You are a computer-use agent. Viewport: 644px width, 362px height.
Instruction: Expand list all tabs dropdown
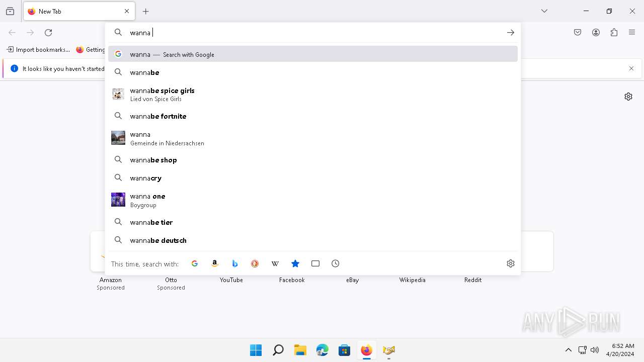pos(544,11)
